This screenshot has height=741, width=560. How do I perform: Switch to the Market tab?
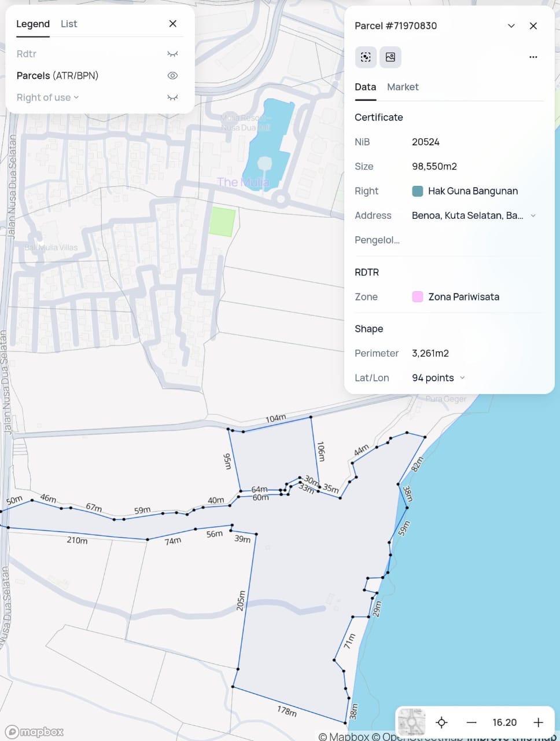click(x=403, y=87)
